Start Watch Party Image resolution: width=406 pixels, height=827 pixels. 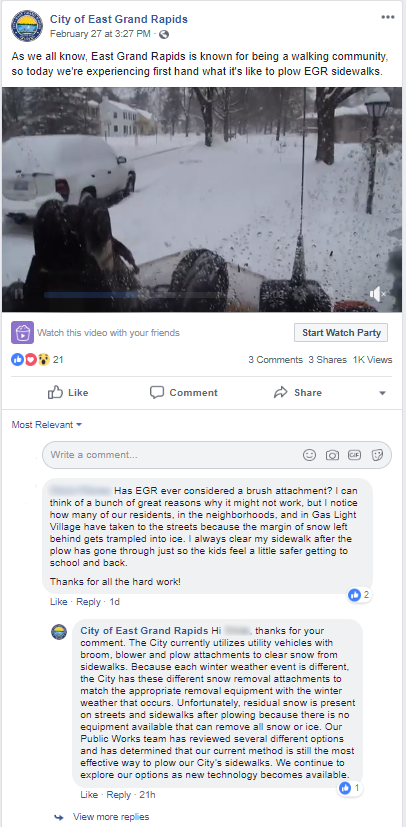[x=341, y=333]
